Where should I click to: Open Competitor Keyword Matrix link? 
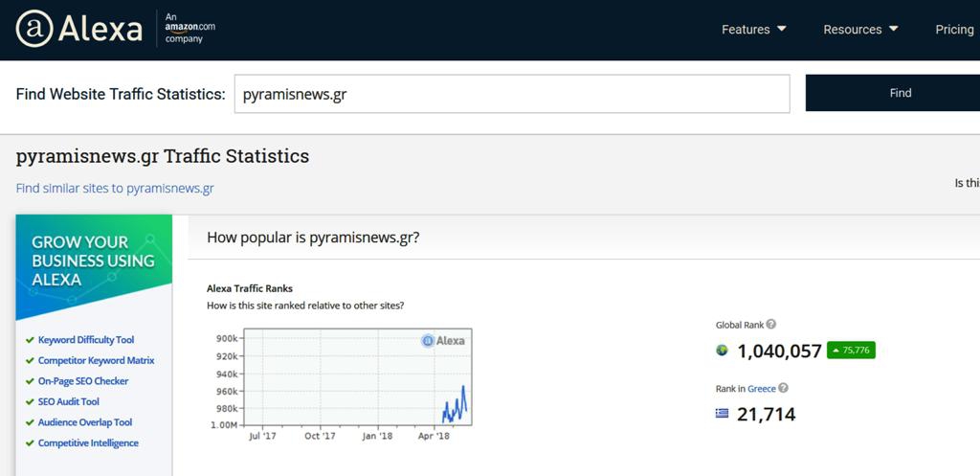(x=96, y=360)
